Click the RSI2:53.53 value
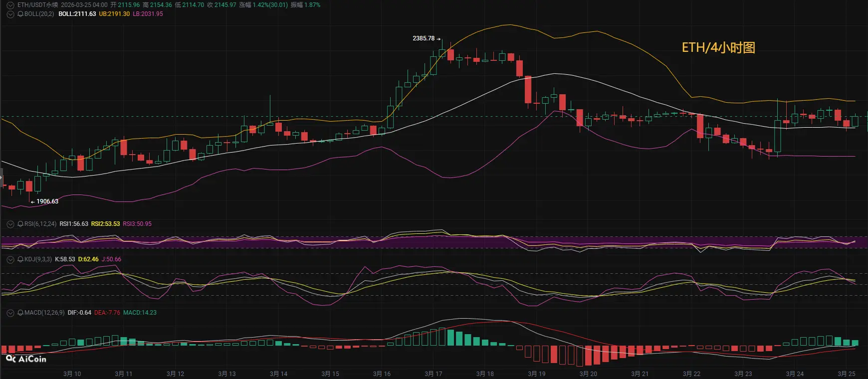 tap(106, 224)
